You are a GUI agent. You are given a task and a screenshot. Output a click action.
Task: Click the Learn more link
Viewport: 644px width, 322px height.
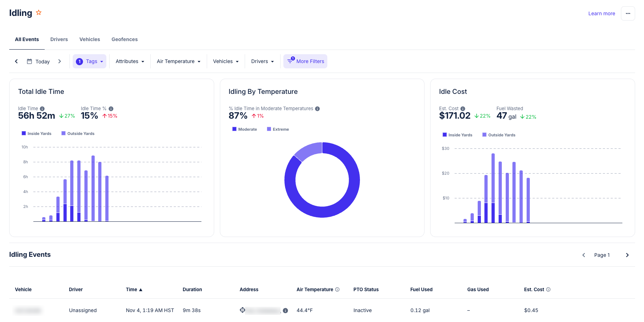601,13
